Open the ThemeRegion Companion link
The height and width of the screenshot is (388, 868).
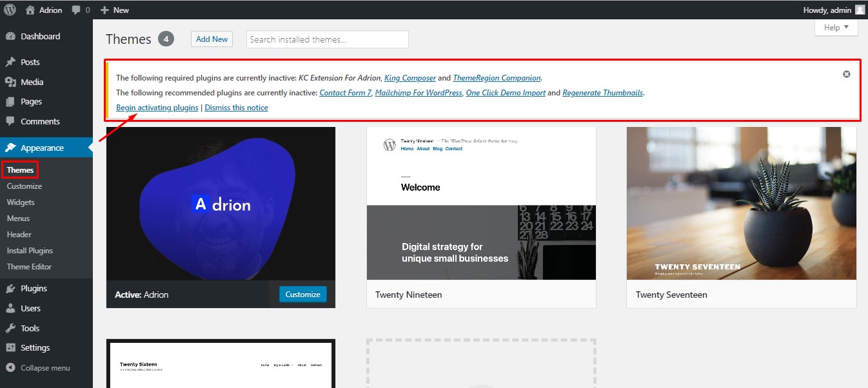pos(497,78)
